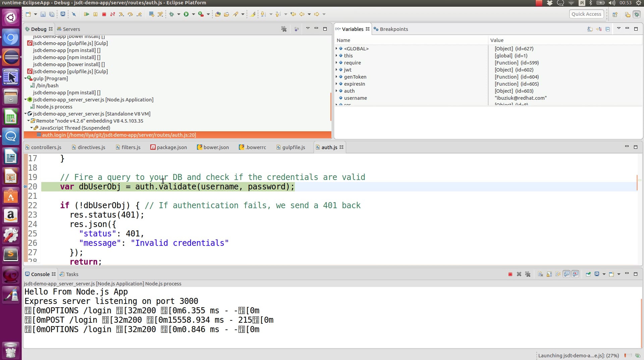Click the Resume debug button
Image resolution: width=644 pixels, height=360 pixels.
coord(86,14)
